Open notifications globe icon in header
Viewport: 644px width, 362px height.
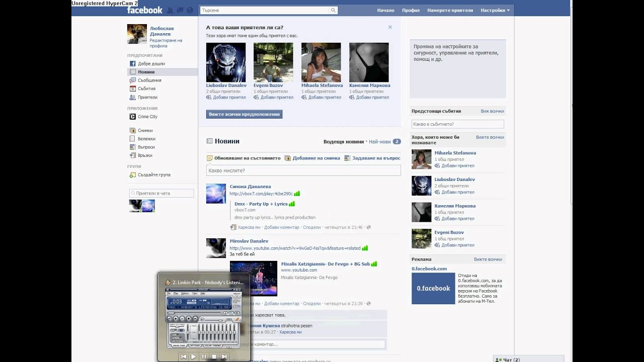point(190,10)
